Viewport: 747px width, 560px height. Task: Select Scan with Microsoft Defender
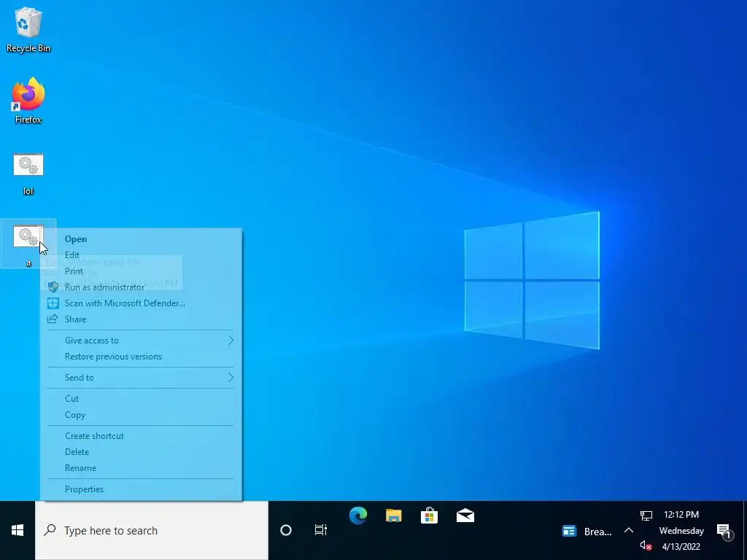coord(141,303)
